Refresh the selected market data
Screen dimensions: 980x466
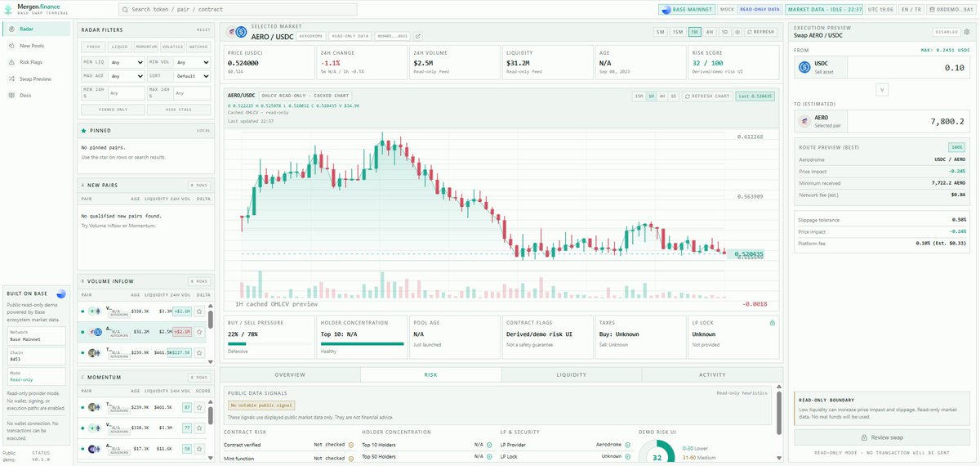(x=760, y=32)
